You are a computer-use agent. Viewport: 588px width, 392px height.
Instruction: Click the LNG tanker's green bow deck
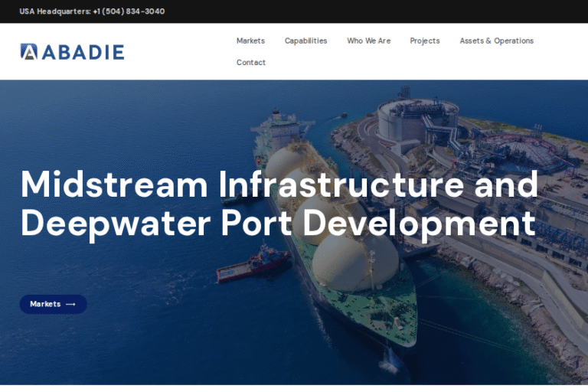389,310
